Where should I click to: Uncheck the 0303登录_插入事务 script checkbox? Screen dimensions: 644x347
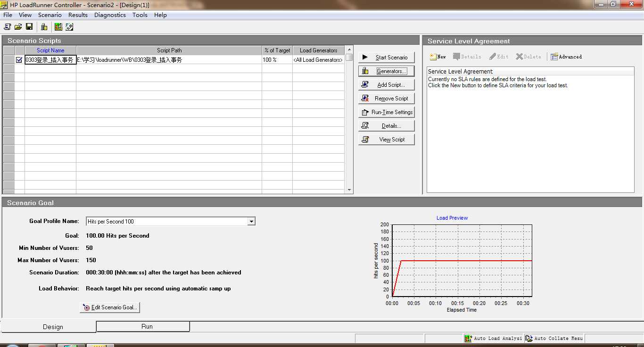pos(19,60)
